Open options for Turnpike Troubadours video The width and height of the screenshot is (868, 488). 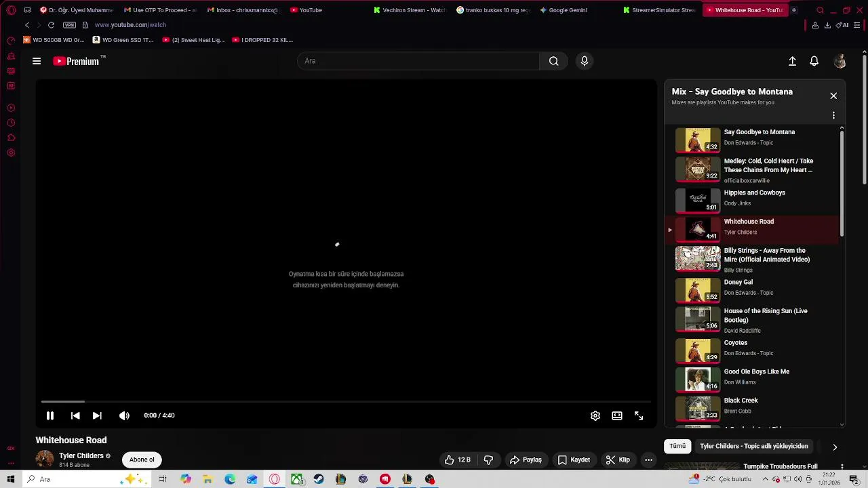pos(842,466)
